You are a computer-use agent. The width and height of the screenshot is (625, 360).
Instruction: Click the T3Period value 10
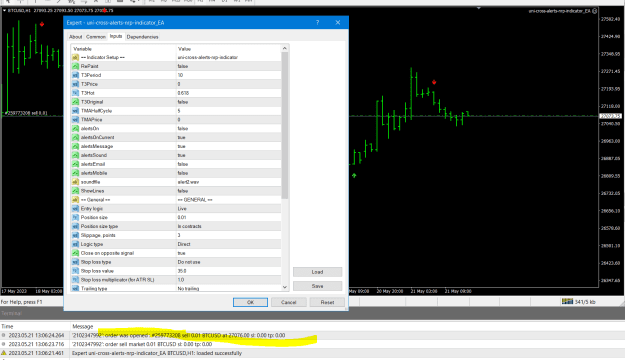[180, 75]
